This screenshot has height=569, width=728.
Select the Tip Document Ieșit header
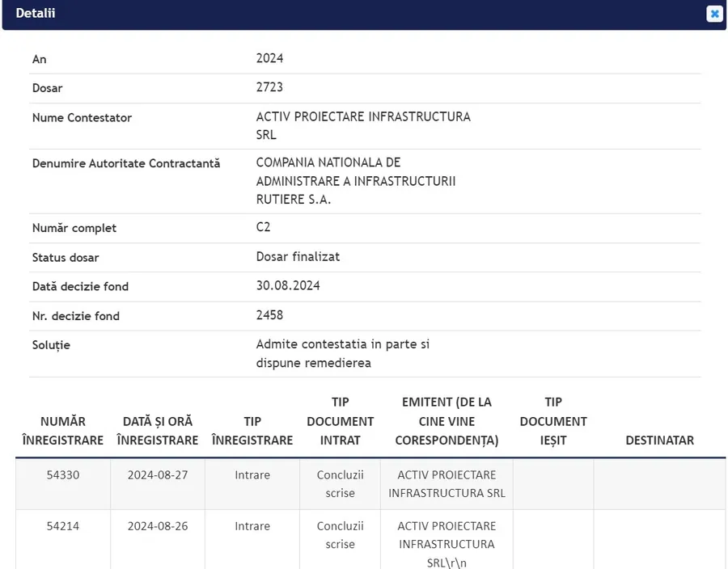coord(553,421)
